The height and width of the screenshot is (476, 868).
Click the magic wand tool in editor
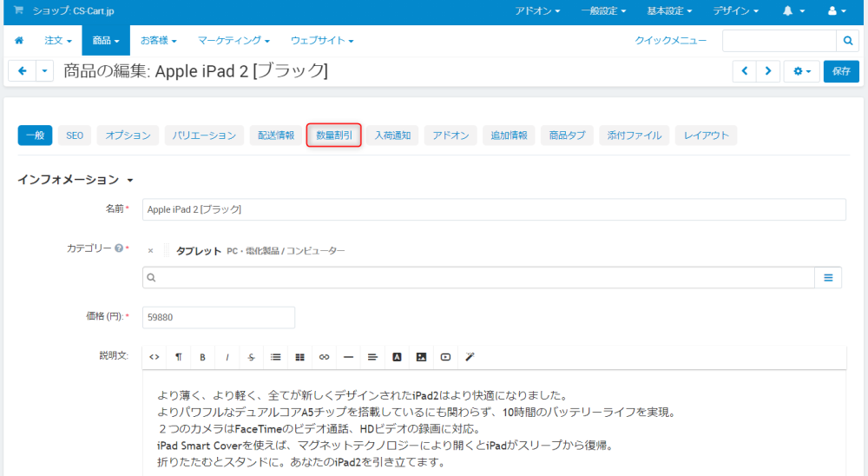tap(470, 357)
